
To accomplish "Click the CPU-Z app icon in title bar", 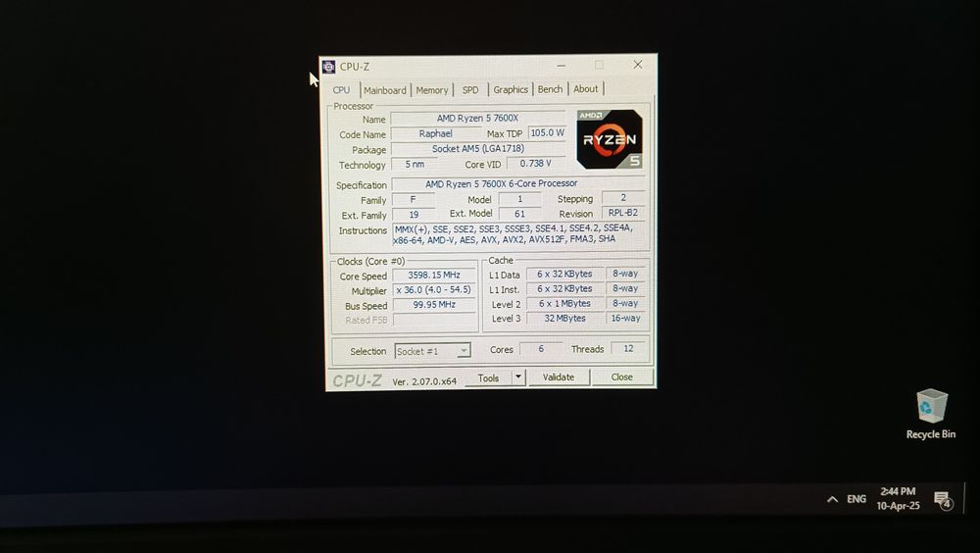I will 328,67.
